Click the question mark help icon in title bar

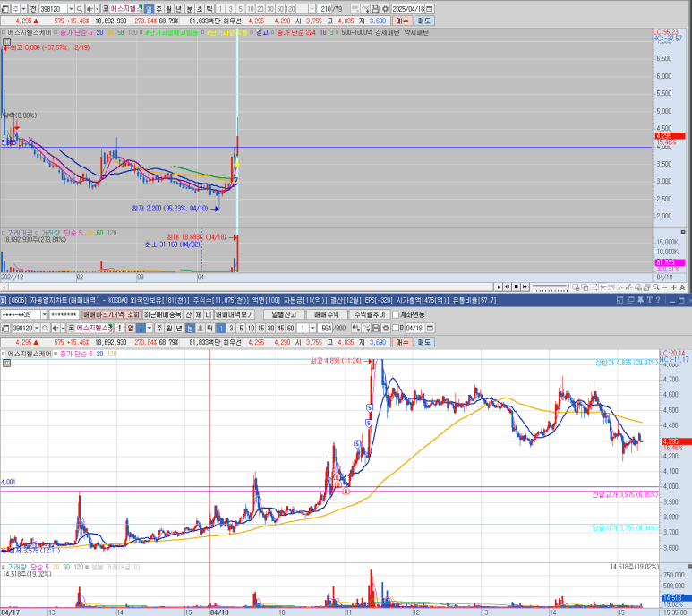(658, 300)
